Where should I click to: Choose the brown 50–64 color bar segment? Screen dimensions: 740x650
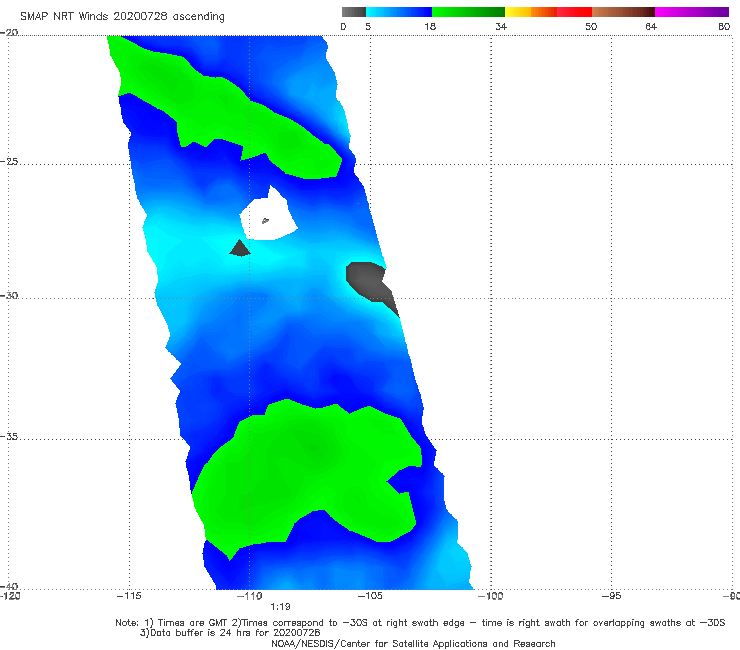pyautogui.click(x=623, y=12)
